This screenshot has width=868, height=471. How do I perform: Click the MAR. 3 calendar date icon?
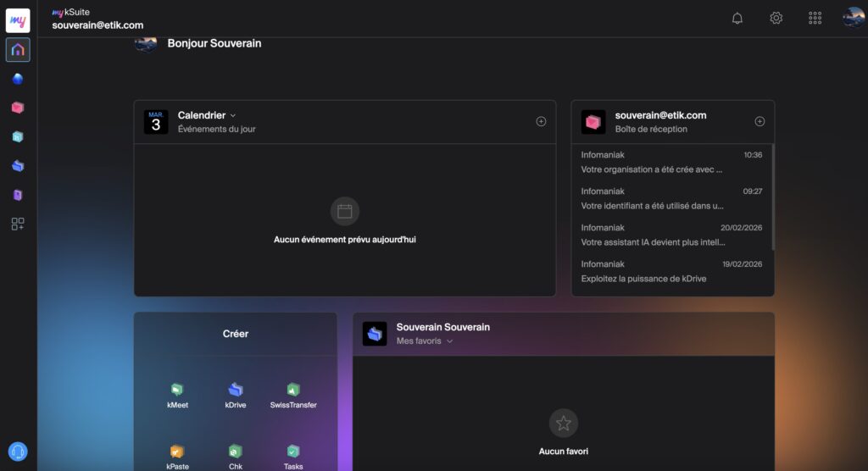[x=156, y=122]
